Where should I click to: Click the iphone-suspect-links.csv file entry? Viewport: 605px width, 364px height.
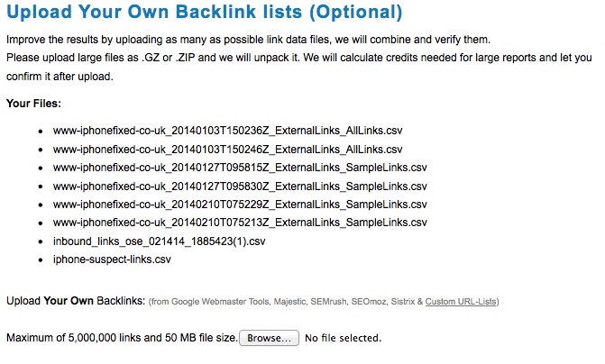[x=112, y=259]
